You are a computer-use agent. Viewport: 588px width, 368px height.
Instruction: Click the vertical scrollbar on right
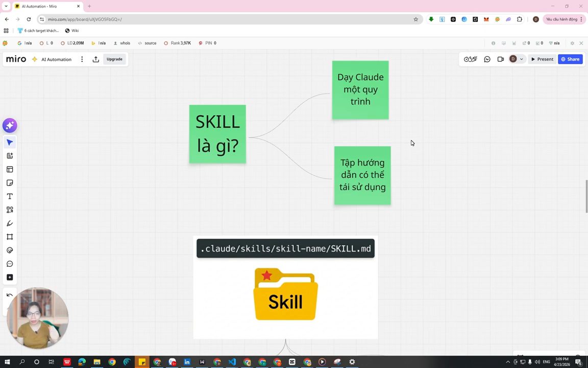tap(586, 196)
